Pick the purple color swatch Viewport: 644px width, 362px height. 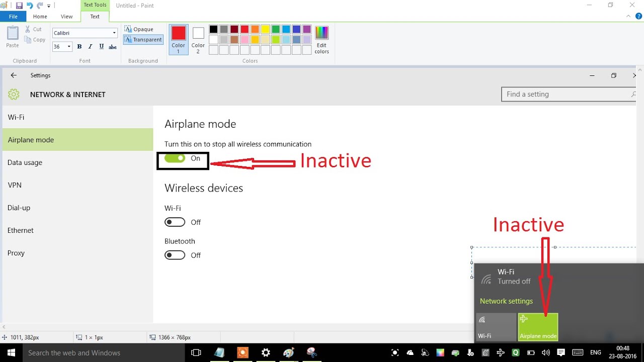point(307,29)
